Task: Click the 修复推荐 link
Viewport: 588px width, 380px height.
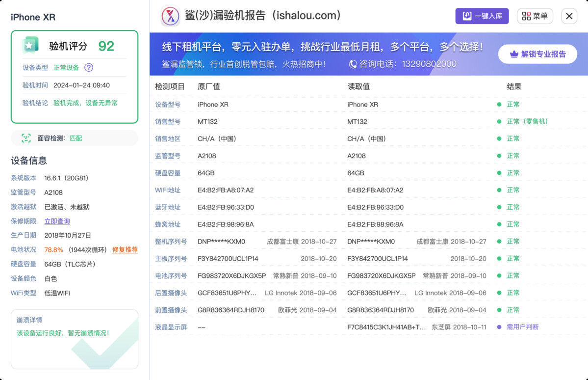Action: pos(125,250)
